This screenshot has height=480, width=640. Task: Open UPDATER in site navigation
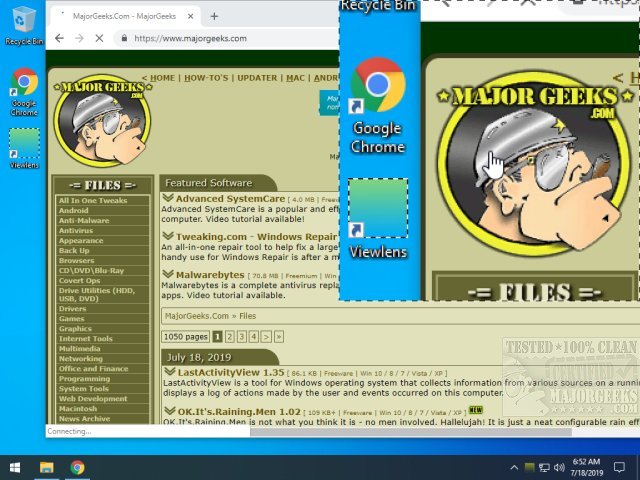click(257, 78)
